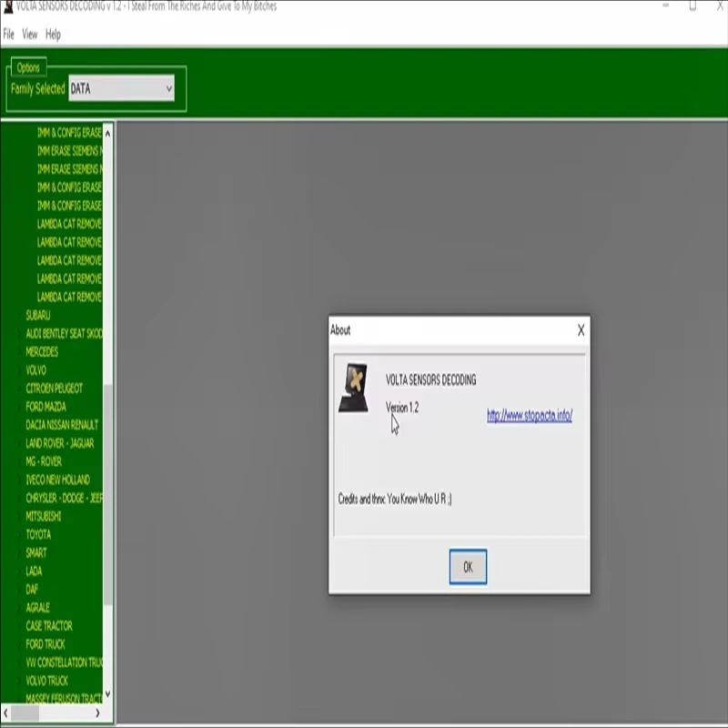Open the View menu

30,34
